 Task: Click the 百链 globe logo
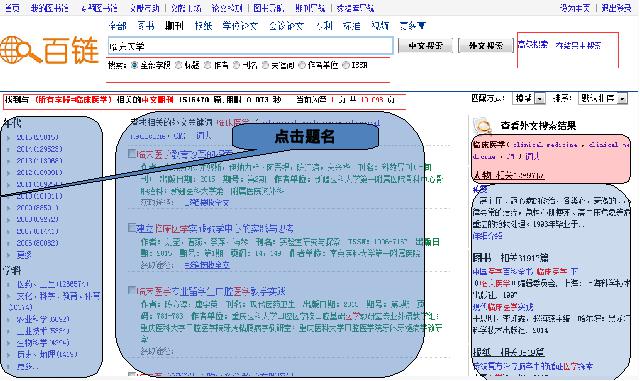(x=49, y=50)
